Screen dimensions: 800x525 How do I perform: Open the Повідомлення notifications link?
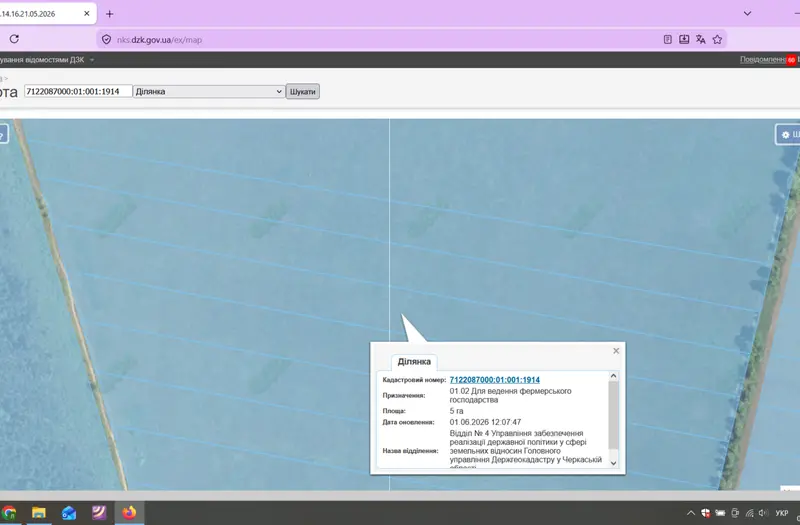pos(763,60)
